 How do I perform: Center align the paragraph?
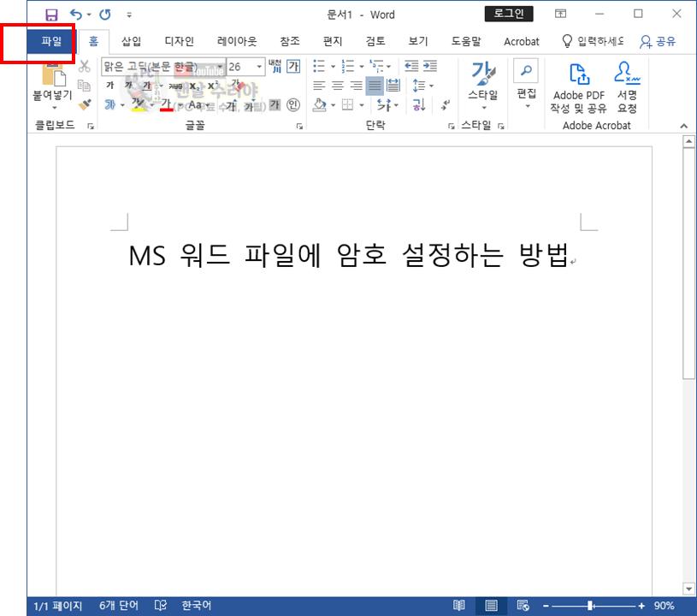pos(338,86)
